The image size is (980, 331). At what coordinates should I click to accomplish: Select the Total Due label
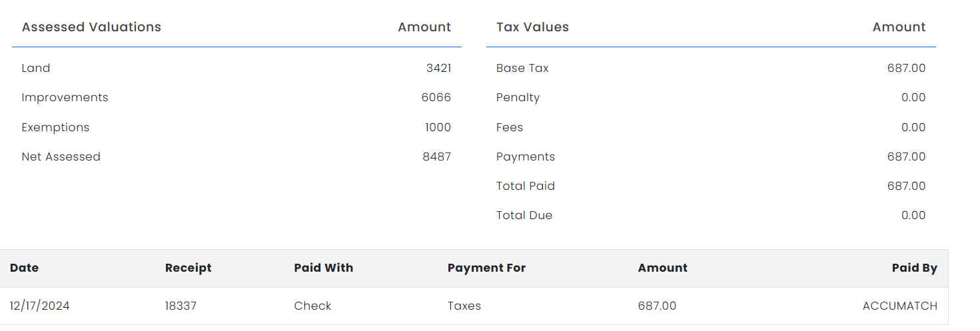coord(524,215)
